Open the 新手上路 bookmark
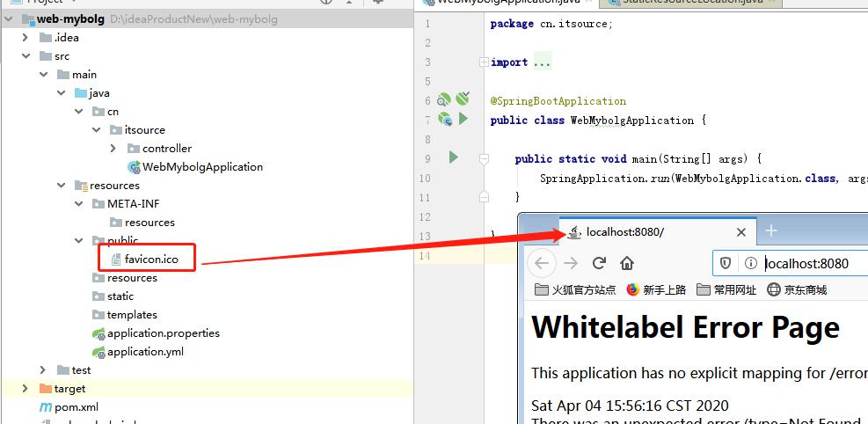Image resolution: width=868 pixels, height=424 pixels. (657, 289)
